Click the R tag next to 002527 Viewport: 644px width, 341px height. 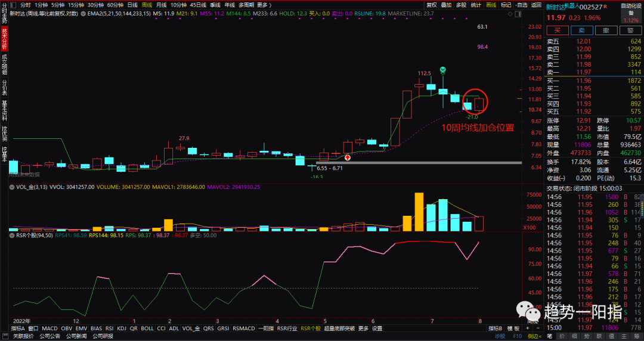605,7
